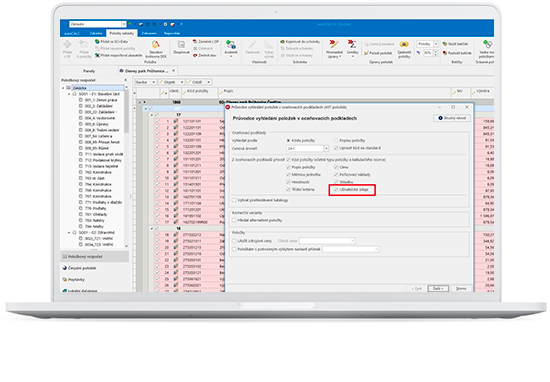Open Stavební knihovna DEK tool

click(x=156, y=49)
